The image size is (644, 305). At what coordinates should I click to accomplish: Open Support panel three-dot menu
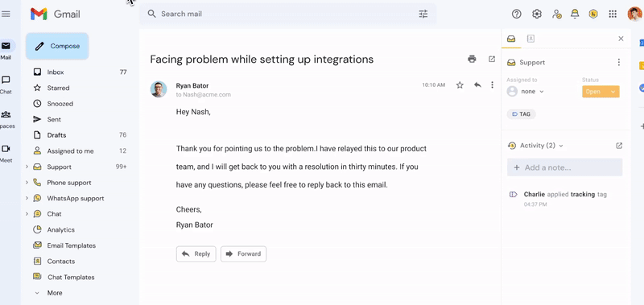pyautogui.click(x=619, y=63)
